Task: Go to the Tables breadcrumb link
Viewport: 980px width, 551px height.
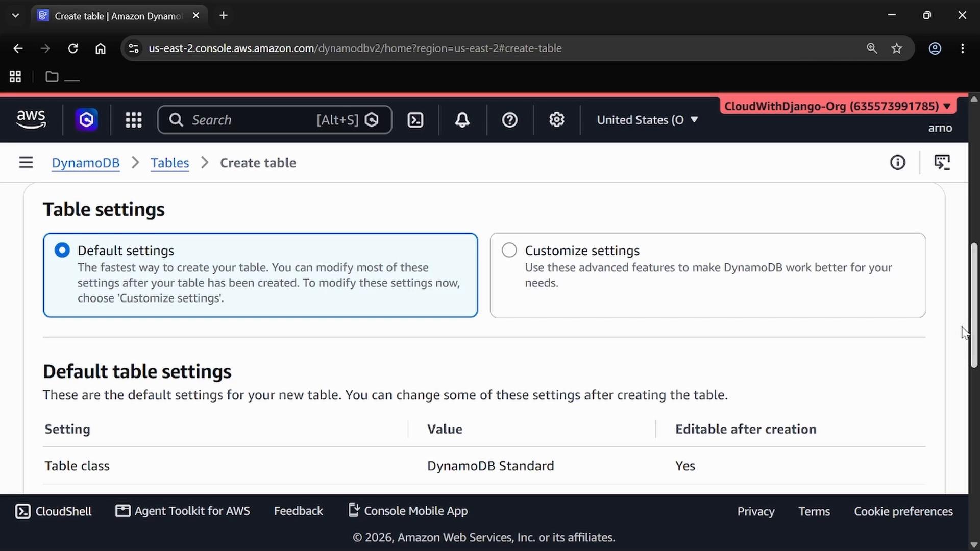Action: click(170, 163)
